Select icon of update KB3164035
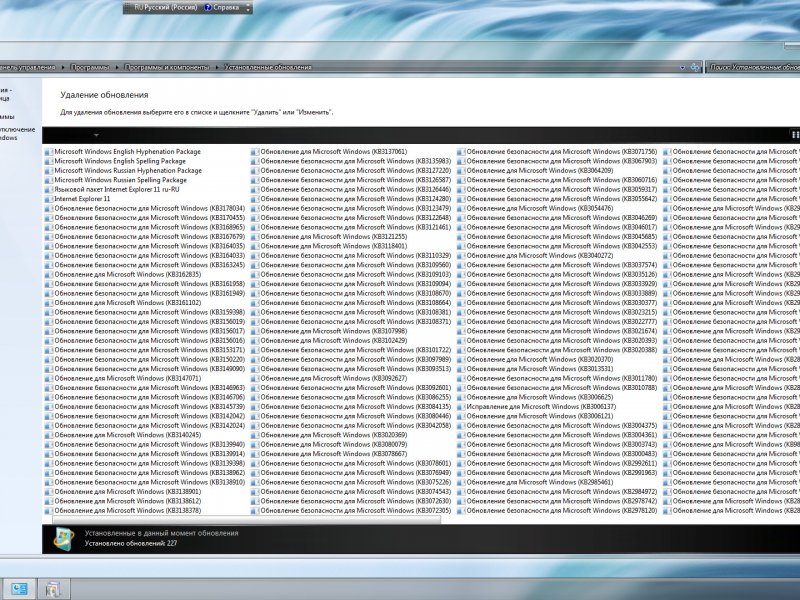The image size is (800, 600). [49, 246]
